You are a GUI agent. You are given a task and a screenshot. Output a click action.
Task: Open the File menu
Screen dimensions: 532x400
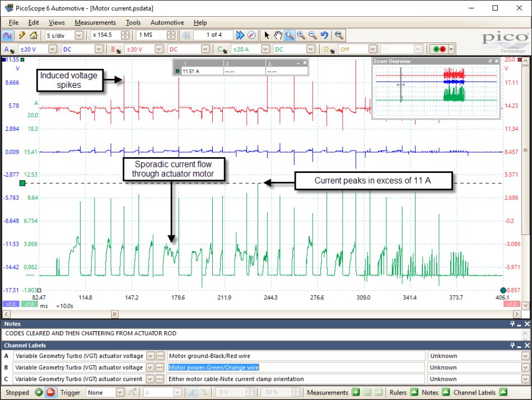(13, 22)
